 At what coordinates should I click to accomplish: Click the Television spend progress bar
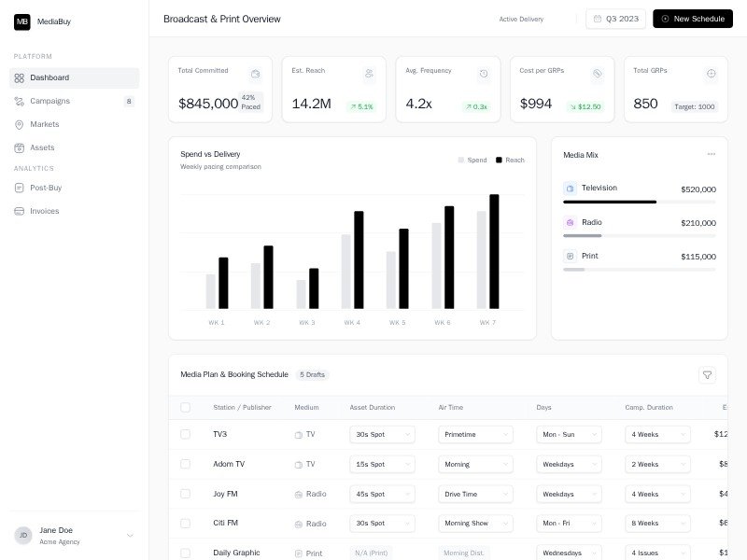tap(639, 202)
